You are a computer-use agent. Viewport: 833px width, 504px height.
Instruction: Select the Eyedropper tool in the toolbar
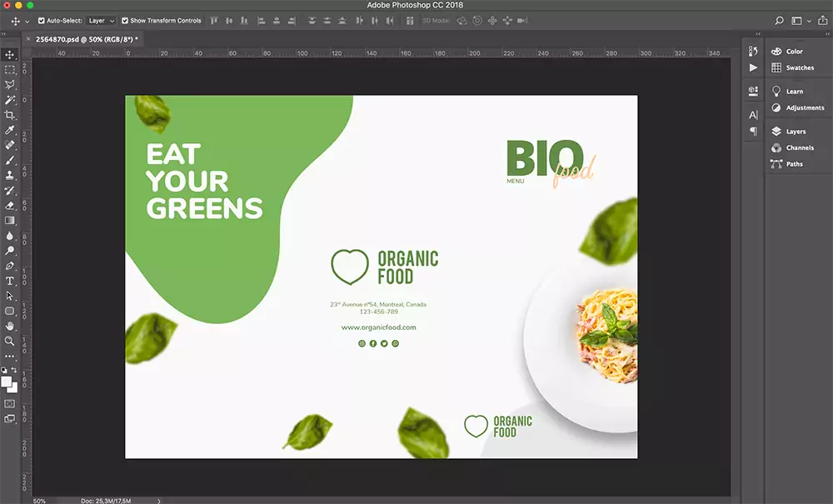pos(10,130)
